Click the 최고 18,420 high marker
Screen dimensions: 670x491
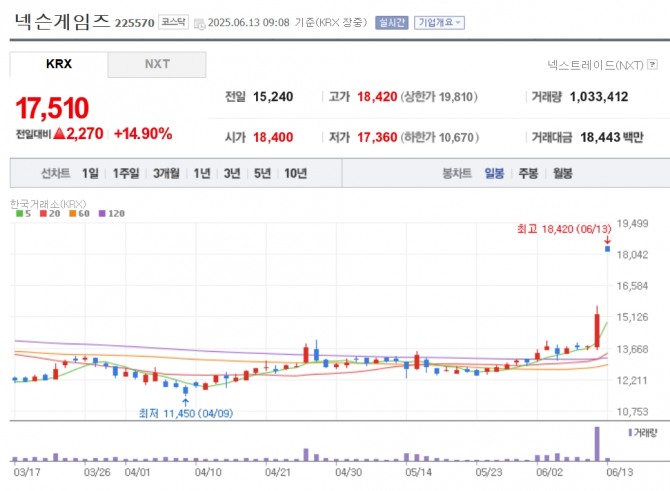click(561, 229)
